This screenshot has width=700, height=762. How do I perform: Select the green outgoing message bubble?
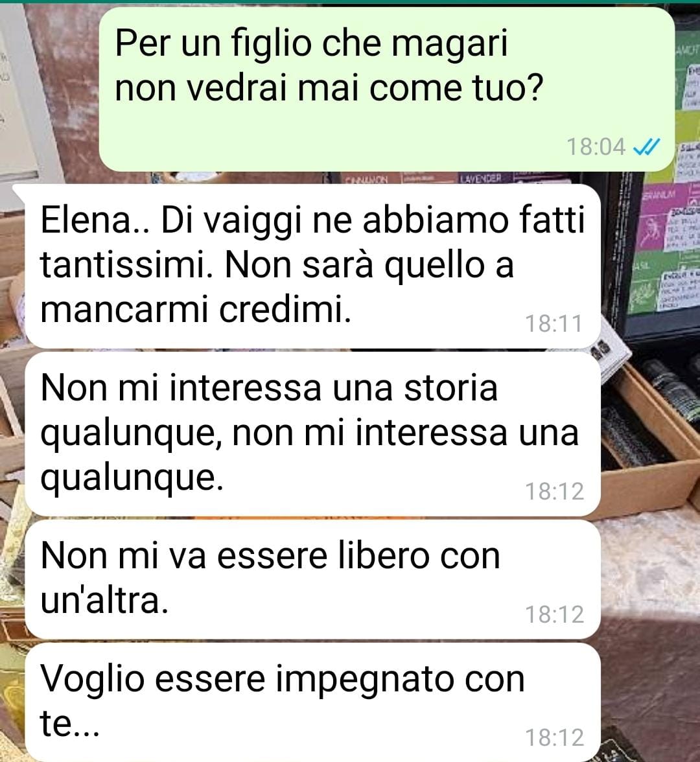[x=386, y=89]
